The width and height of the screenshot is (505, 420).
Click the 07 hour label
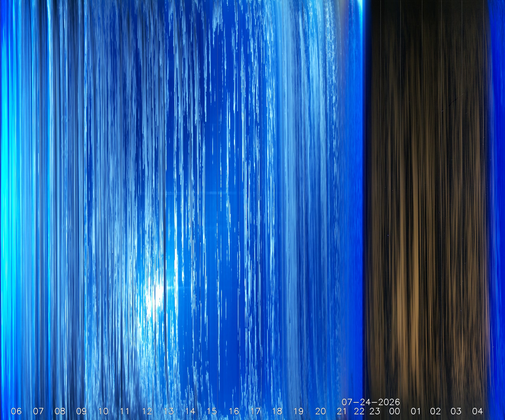pyautogui.click(x=38, y=411)
